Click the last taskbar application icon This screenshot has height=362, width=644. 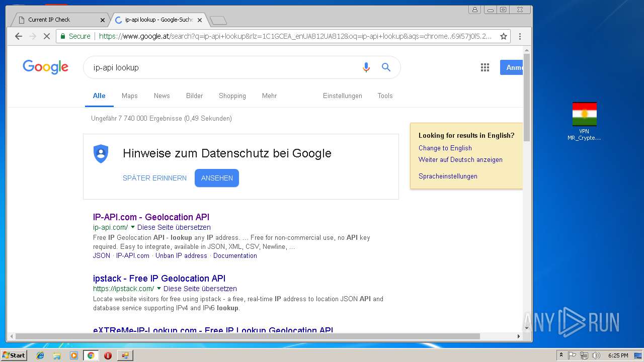pos(125,355)
